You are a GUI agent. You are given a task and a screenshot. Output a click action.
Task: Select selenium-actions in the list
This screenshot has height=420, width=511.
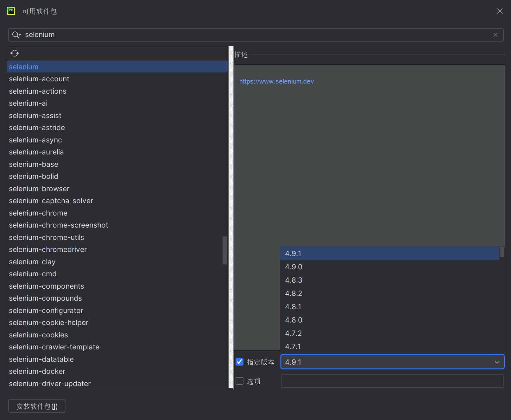pyautogui.click(x=117, y=91)
